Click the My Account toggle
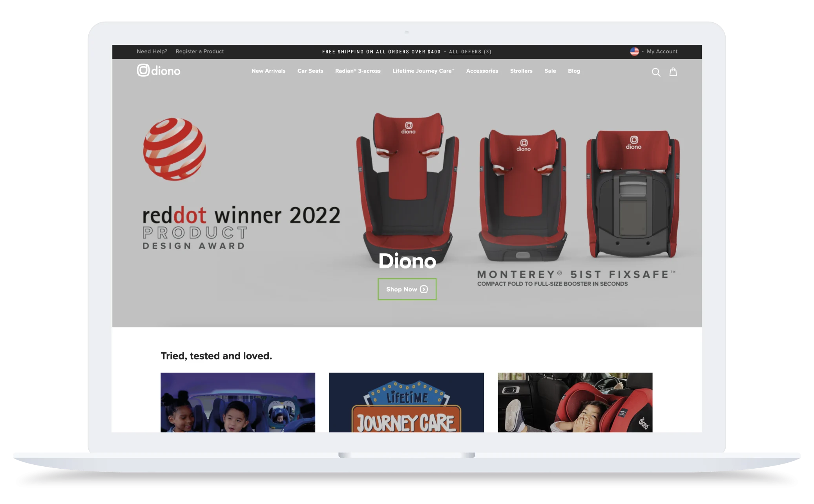The image size is (814, 504). point(662,52)
